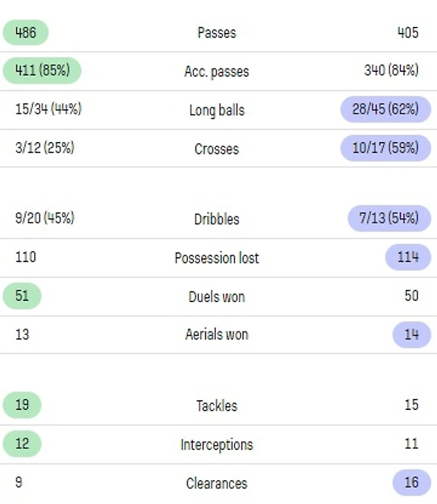Click the Acc. passes label
The height and width of the screenshot is (504, 437).
click(217, 71)
